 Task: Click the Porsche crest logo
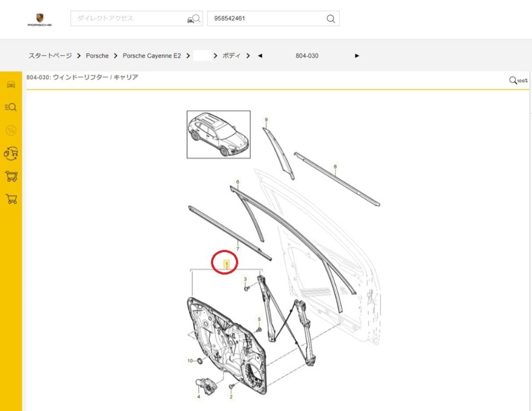click(x=39, y=19)
